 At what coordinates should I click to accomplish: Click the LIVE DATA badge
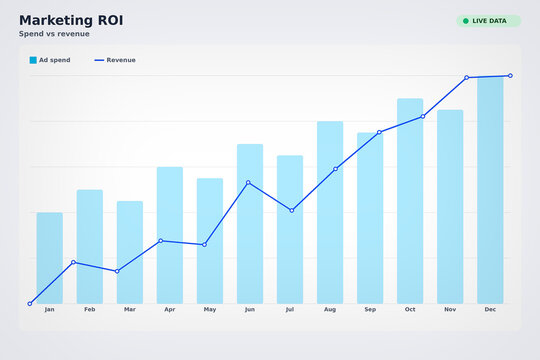[488, 21]
